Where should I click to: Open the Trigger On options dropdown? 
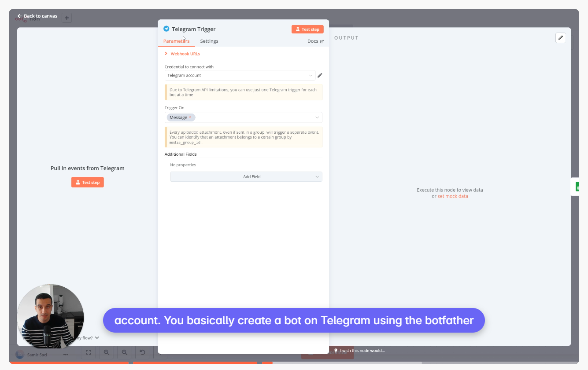317,117
